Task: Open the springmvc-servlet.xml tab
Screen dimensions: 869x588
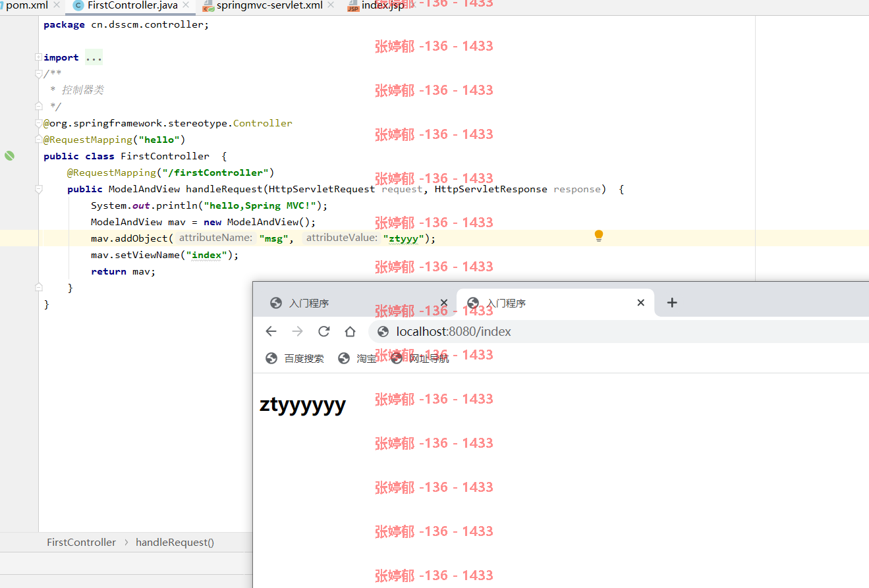Action: 269,5
